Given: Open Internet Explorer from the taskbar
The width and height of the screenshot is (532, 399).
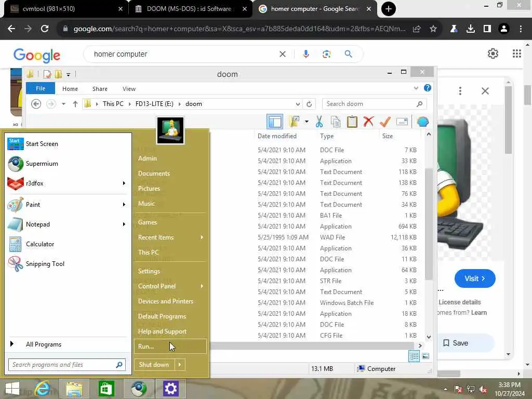Looking at the screenshot, I should click(x=43, y=389).
